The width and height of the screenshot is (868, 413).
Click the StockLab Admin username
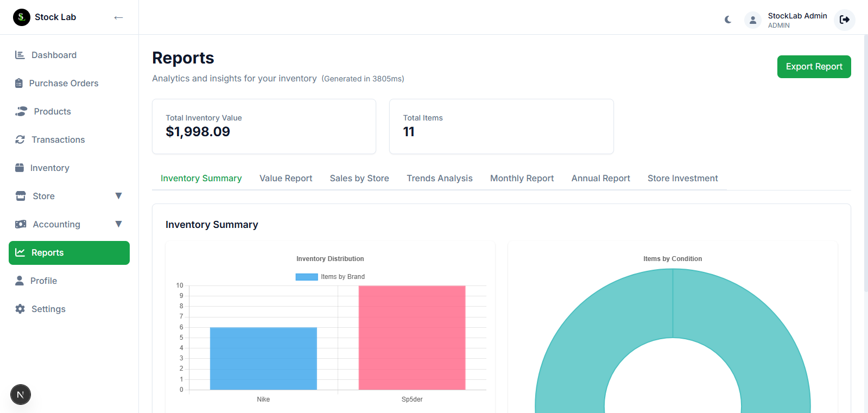coord(797,16)
